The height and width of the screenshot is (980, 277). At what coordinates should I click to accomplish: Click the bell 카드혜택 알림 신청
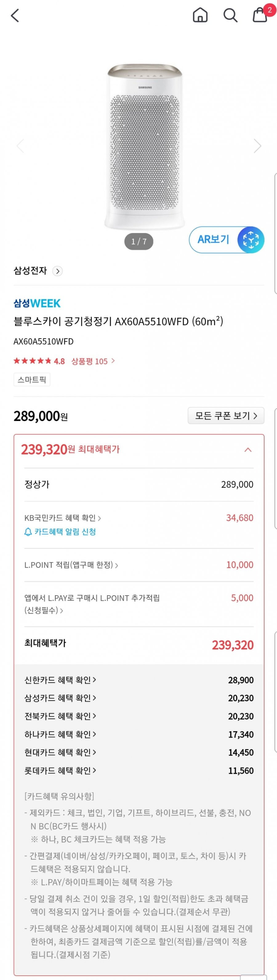pyautogui.click(x=60, y=532)
